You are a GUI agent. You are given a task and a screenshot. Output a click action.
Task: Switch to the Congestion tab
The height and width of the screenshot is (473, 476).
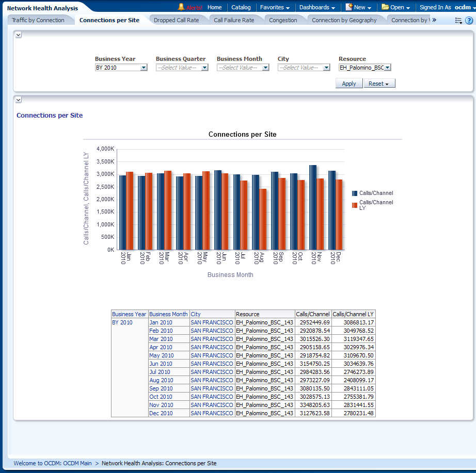coord(283,20)
